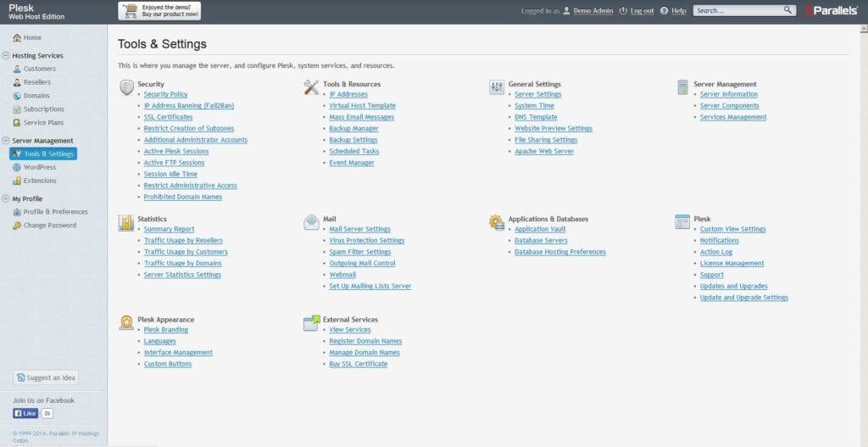
Task: Click the External Services icon
Action: tap(311, 323)
